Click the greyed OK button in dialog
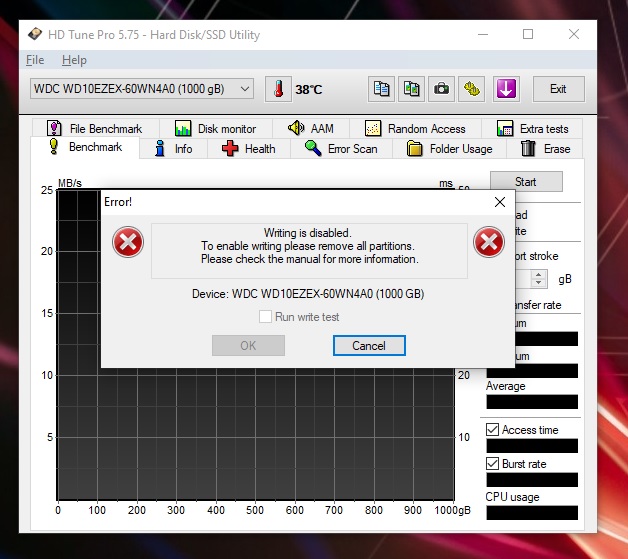Screen dimensions: 628x559 (x=248, y=346)
